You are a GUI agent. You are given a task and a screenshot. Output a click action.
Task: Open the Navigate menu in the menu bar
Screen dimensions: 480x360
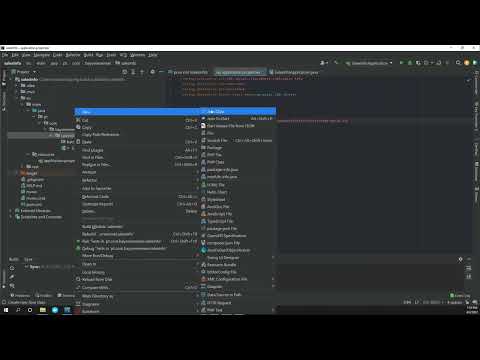[x=42, y=55]
